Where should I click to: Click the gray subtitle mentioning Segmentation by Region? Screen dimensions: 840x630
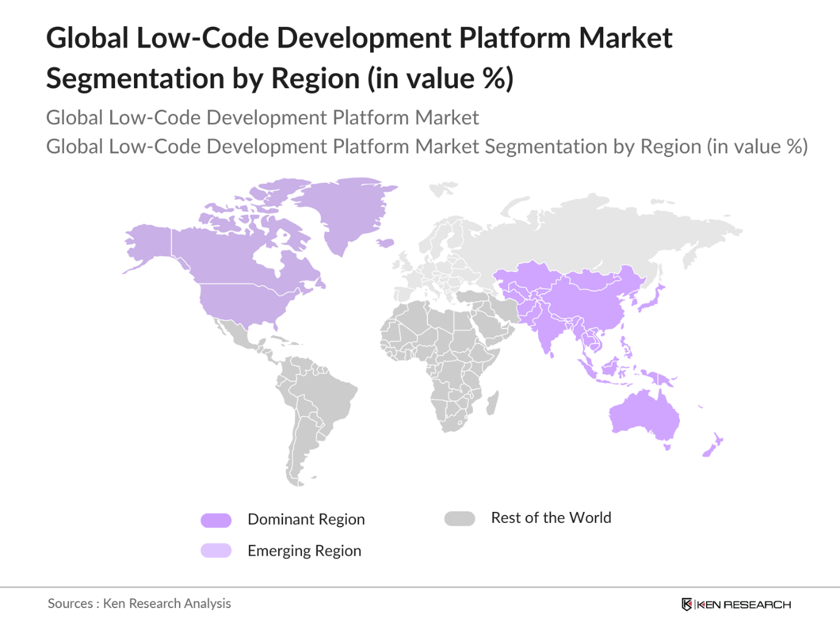[x=427, y=147]
